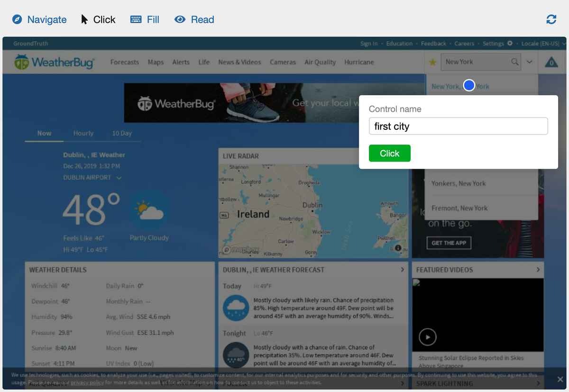This screenshot has width=569, height=392.
Task: Expand Featured Videos arrow
Action: point(538,270)
